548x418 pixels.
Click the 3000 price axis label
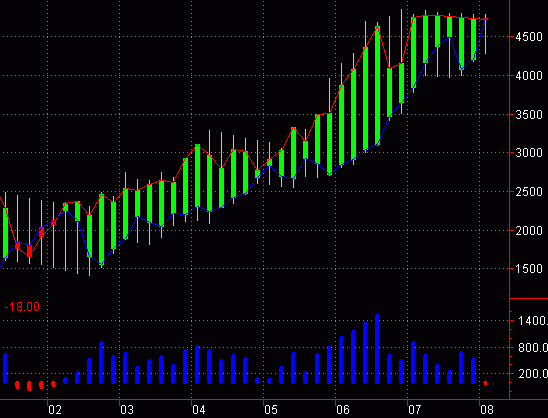pos(529,153)
